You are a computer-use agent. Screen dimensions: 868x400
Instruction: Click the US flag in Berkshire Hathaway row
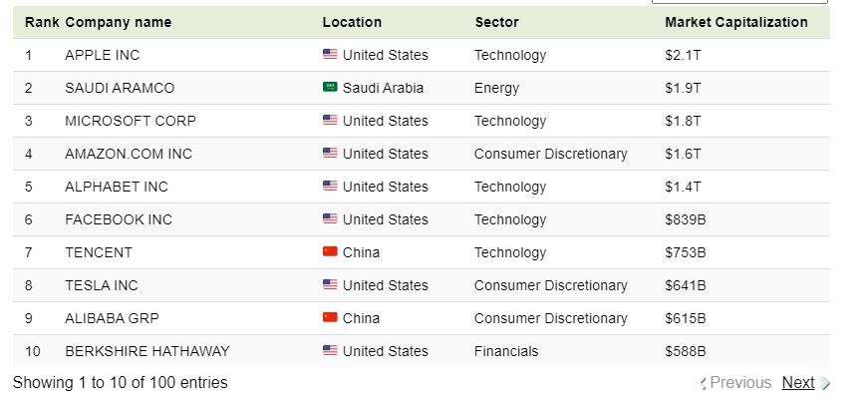pos(330,351)
